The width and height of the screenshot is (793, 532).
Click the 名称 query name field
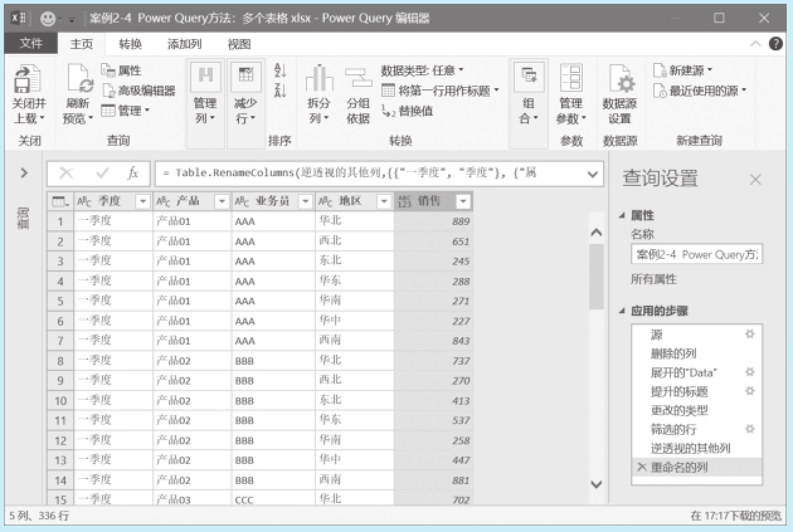(x=696, y=255)
